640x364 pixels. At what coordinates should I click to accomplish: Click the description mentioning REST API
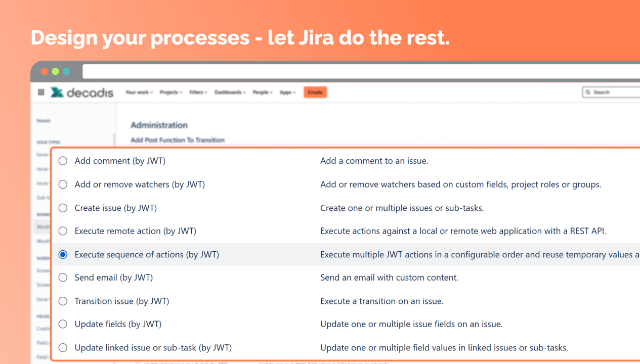pos(463,231)
